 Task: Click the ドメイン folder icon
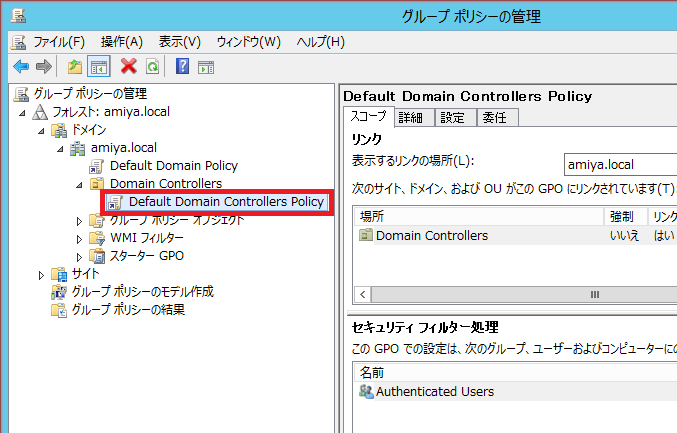[x=59, y=130]
